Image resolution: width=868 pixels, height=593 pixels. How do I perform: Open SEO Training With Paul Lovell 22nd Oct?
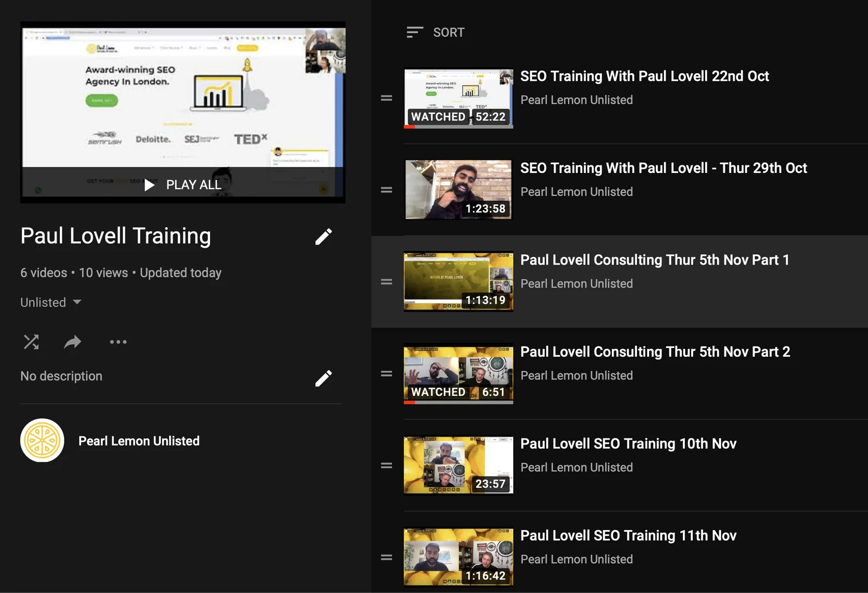pyautogui.click(x=644, y=76)
